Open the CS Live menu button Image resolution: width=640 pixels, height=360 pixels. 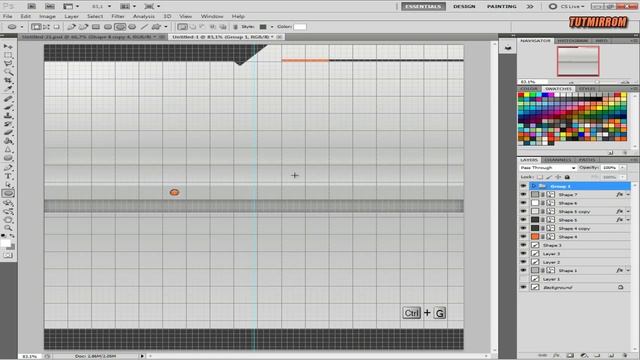pos(567,7)
